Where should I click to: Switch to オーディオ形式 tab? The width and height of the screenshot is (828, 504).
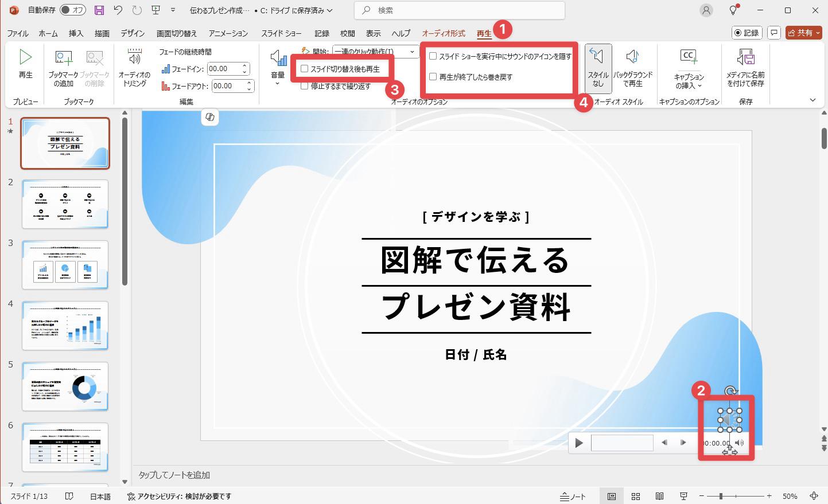[444, 33]
